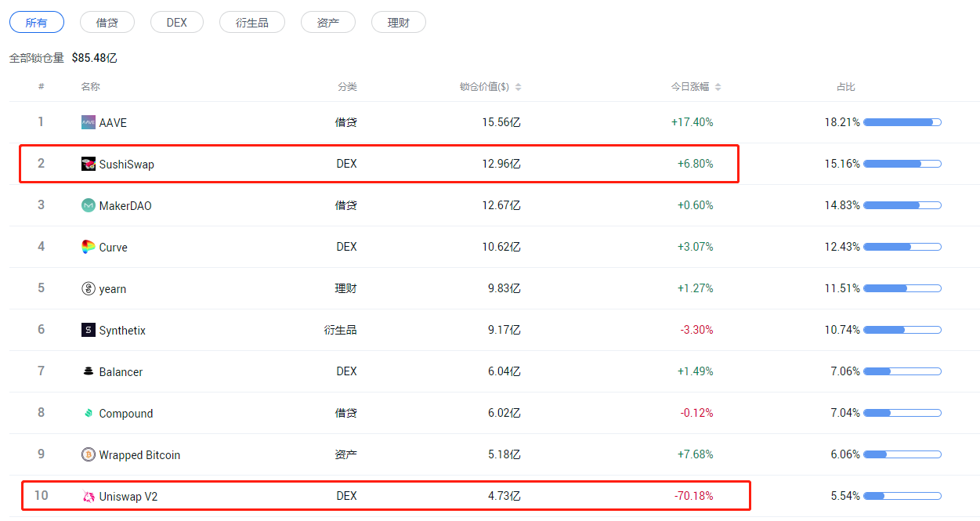
Task: Switch to the 资产 filter tab
Action: coord(328,22)
